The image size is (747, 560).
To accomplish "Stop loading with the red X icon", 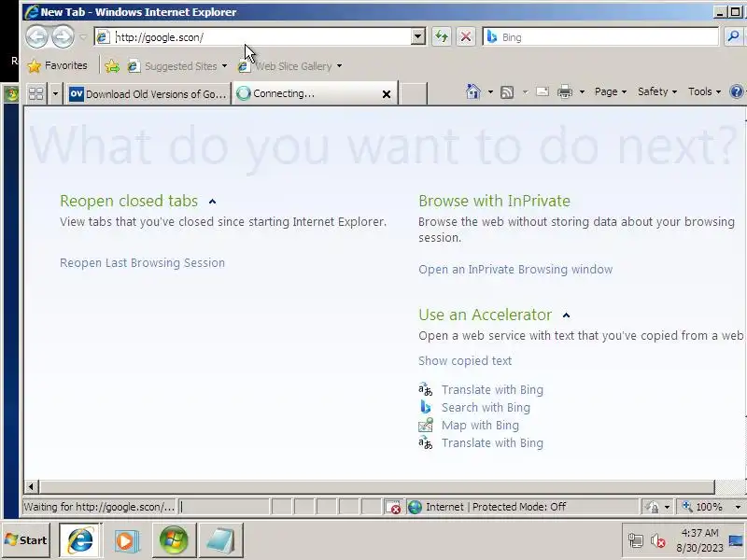I will [x=466, y=36].
